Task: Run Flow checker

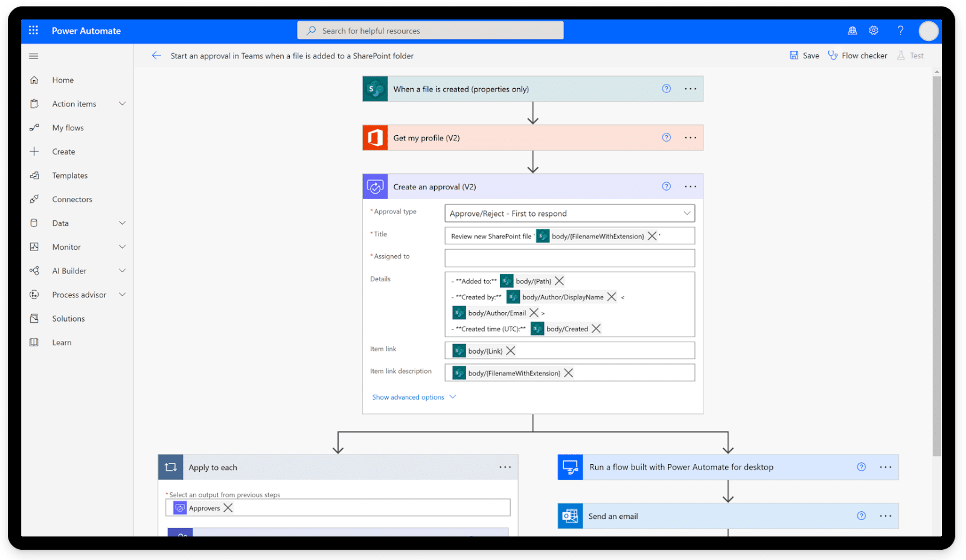Action: (858, 55)
